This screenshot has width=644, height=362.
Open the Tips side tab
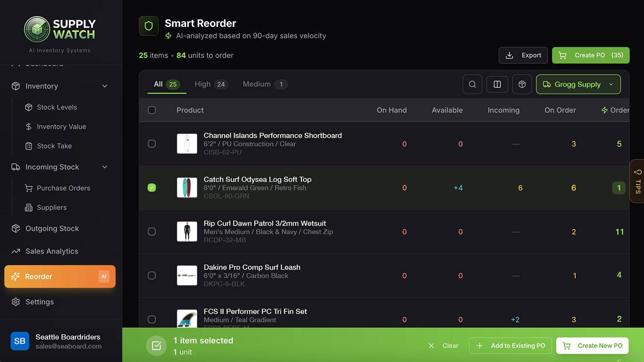(x=638, y=181)
